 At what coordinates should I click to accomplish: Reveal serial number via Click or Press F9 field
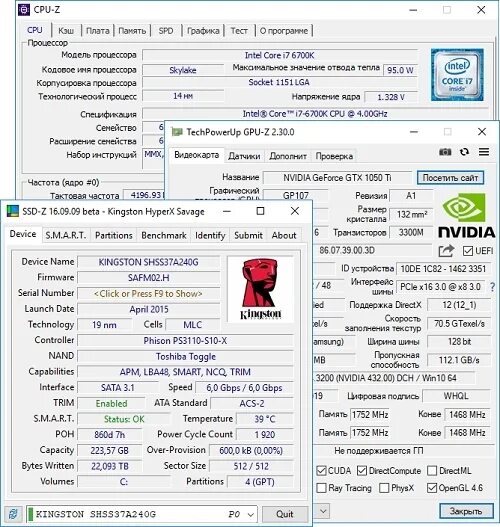click(x=148, y=294)
